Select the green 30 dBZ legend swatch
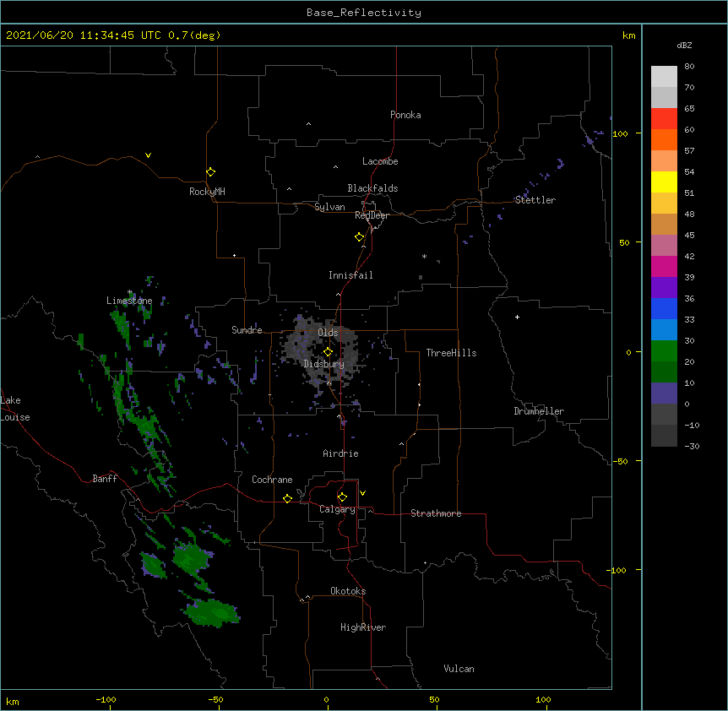The height and width of the screenshot is (711, 728). click(x=664, y=351)
